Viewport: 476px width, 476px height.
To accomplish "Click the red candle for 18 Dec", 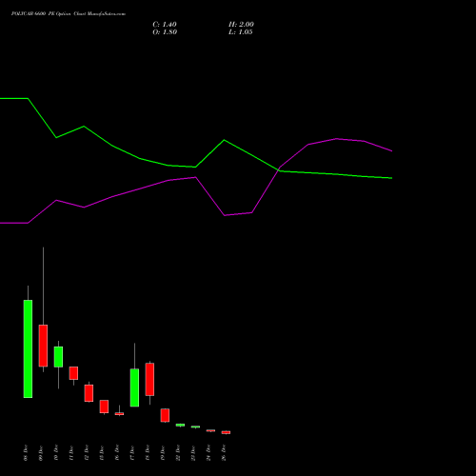I will coord(149,380).
